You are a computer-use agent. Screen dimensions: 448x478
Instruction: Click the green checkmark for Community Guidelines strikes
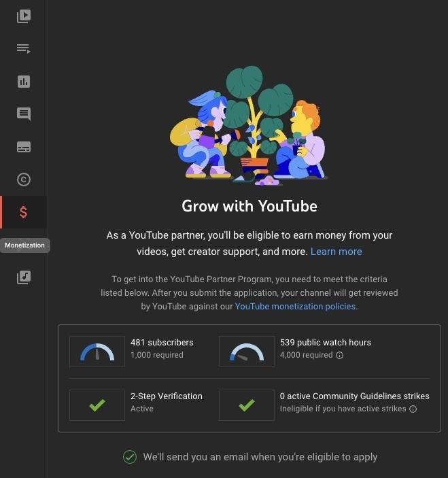click(247, 405)
